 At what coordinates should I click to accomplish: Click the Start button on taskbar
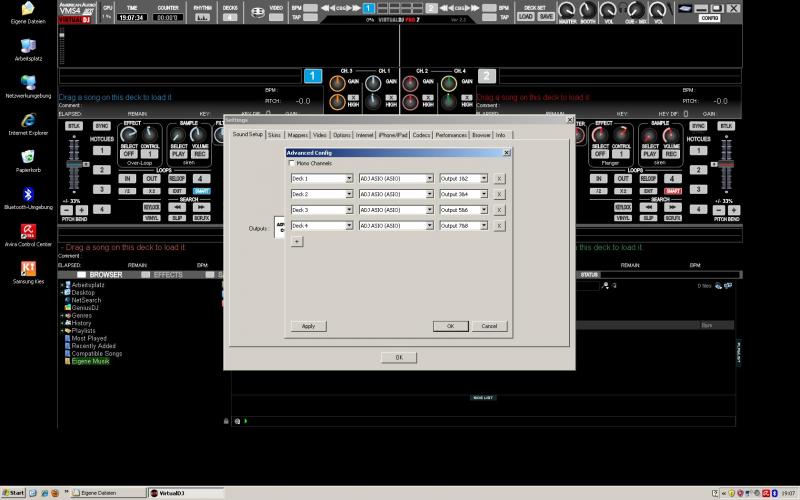(14, 493)
